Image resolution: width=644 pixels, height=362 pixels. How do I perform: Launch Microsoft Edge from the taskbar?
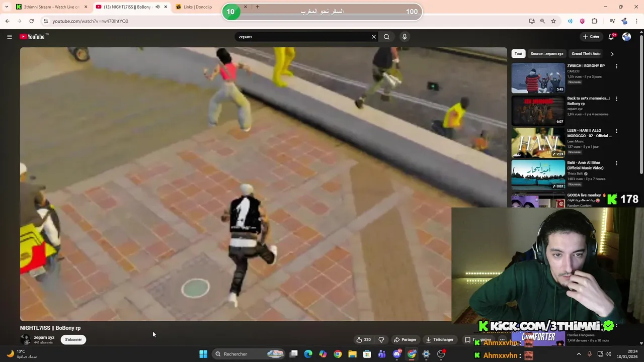coord(308,354)
